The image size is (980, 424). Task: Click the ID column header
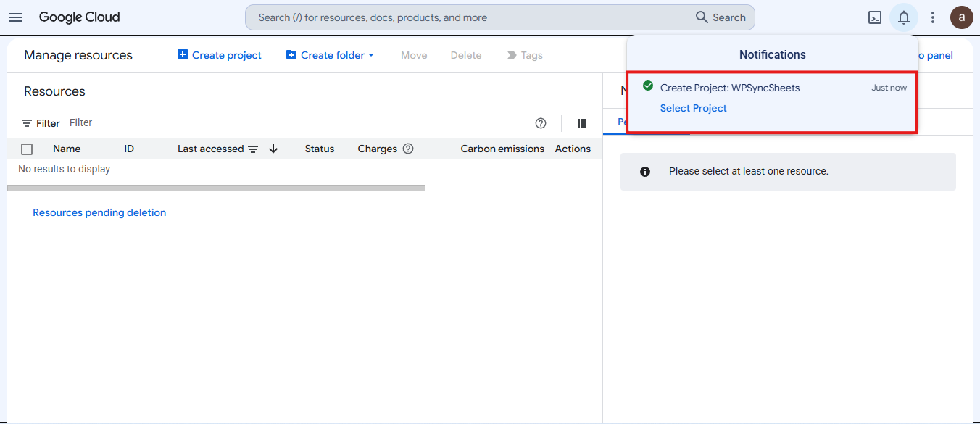129,149
